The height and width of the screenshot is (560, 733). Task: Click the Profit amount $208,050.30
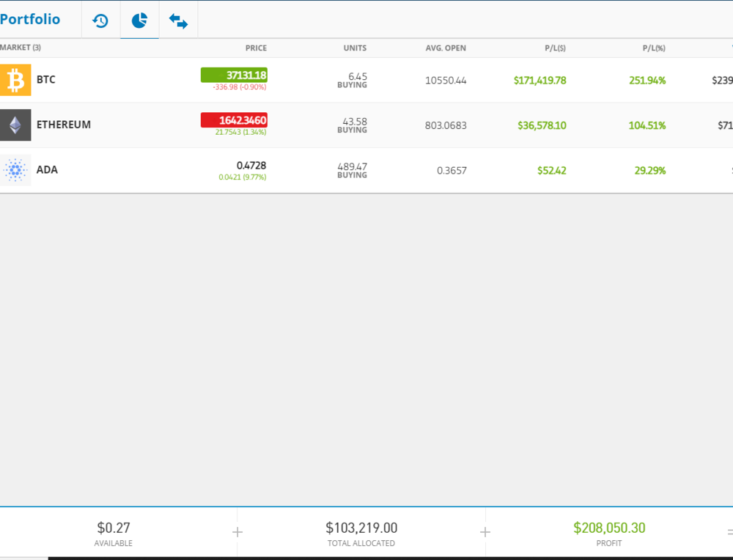[609, 528]
